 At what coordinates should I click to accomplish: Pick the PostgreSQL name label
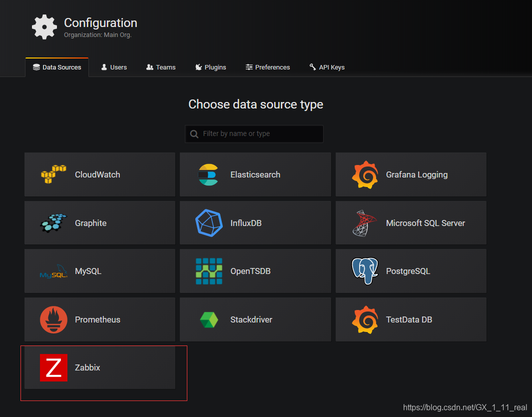(408, 271)
